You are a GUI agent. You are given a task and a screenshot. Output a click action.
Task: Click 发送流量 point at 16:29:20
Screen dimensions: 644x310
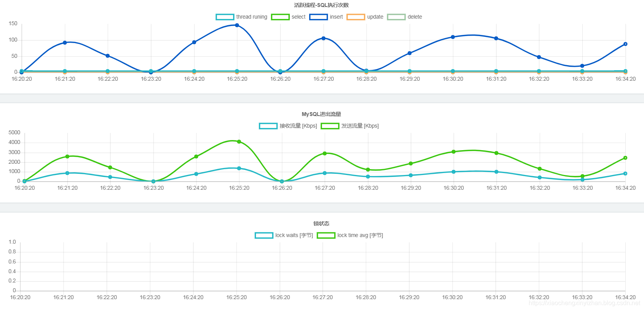click(411, 163)
